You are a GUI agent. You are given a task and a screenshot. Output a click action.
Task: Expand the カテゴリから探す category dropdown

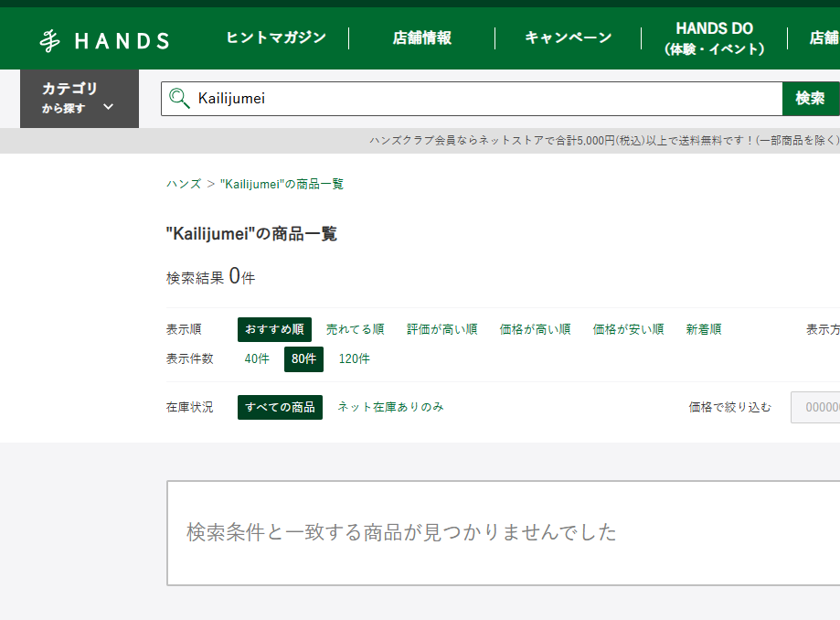tap(80, 98)
